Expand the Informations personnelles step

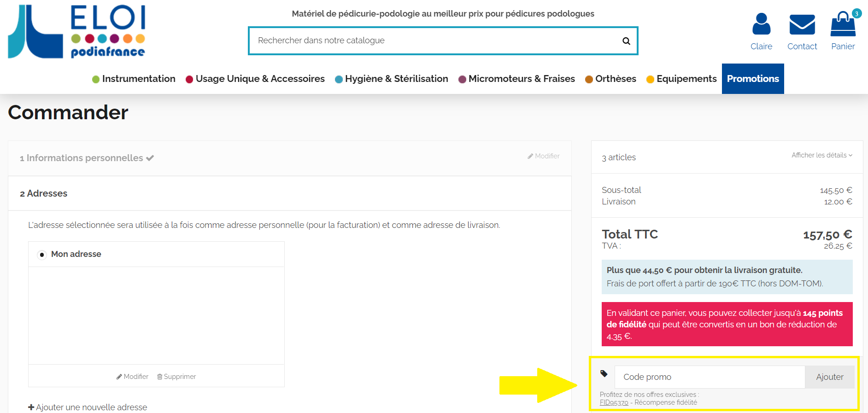(x=85, y=158)
